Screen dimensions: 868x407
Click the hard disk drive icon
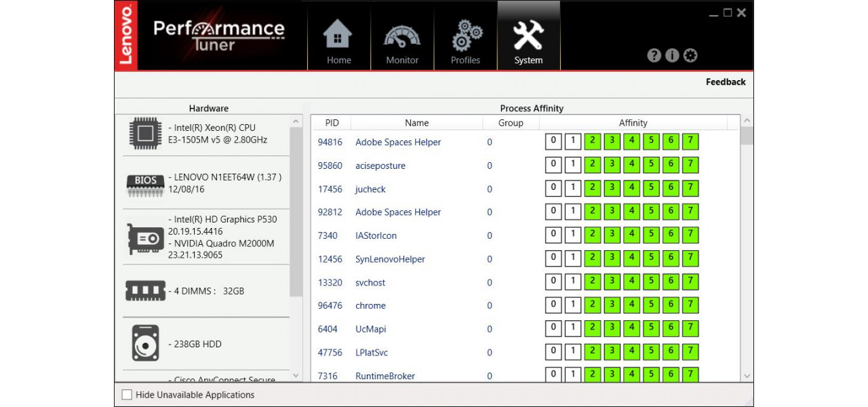point(145,343)
